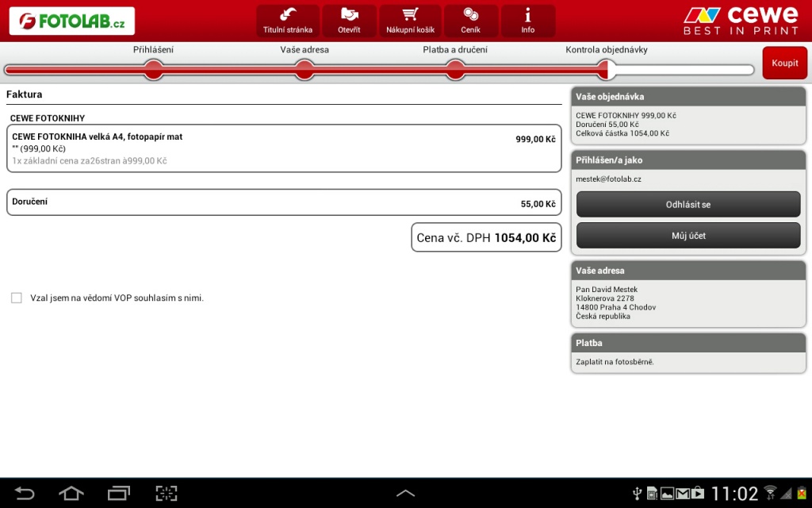Click the FOTOLAB.cz logo
Image resolution: width=812 pixels, height=508 pixels.
pos(72,21)
